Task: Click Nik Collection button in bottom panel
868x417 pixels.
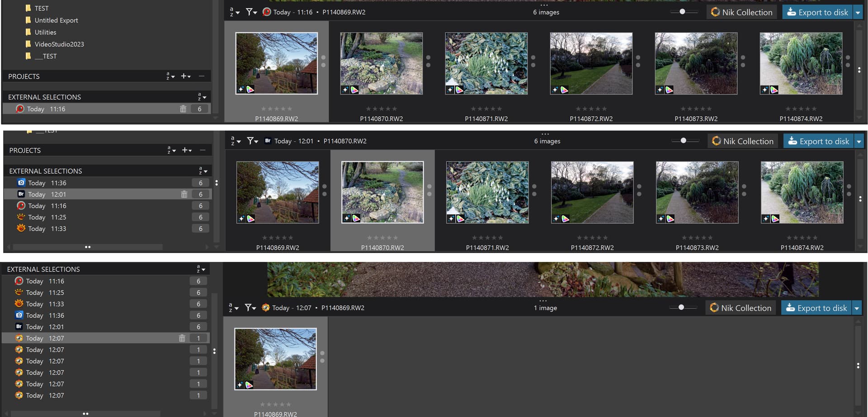Action: [x=741, y=308]
